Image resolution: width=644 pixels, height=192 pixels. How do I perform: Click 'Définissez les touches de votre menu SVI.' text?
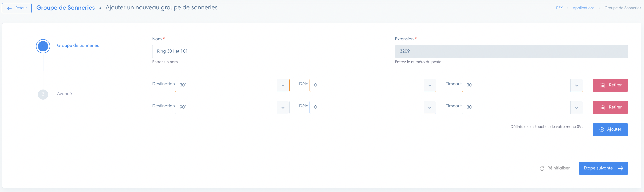coord(546,127)
